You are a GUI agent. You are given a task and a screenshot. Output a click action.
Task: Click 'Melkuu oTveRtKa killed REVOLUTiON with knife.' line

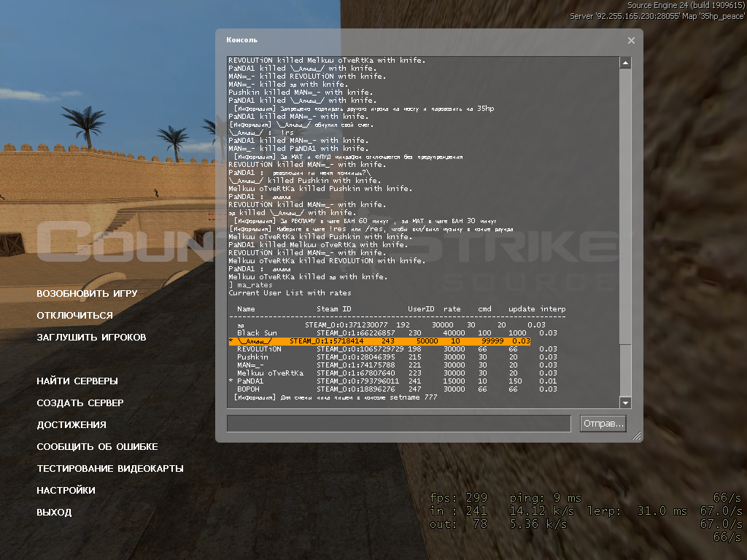[327, 261]
